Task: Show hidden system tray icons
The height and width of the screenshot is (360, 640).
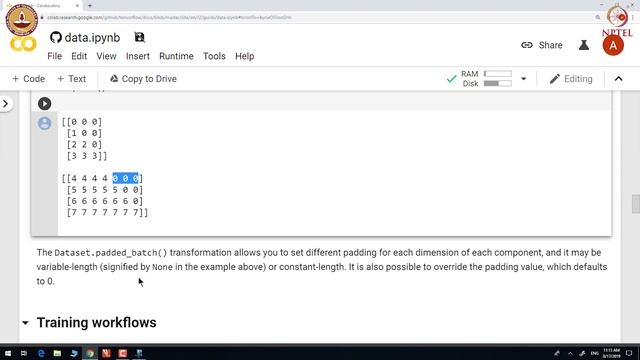Action: tap(570, 353)
